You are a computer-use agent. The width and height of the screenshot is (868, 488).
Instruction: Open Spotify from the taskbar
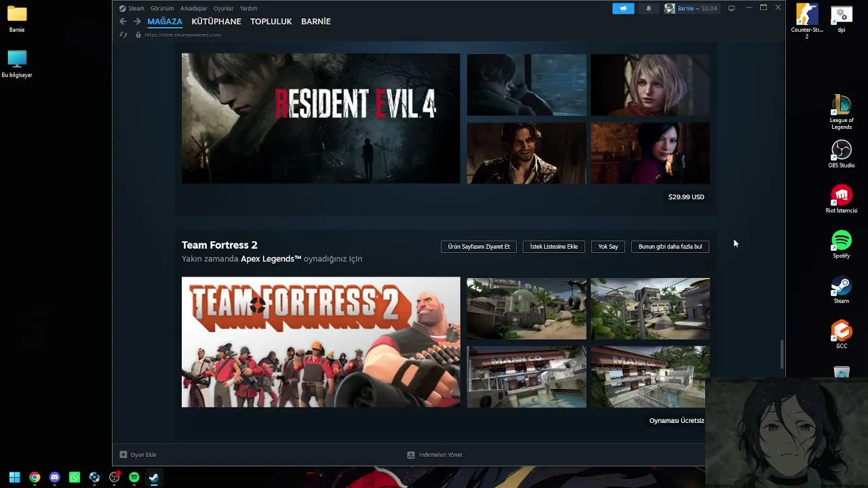tap(134, 477)
